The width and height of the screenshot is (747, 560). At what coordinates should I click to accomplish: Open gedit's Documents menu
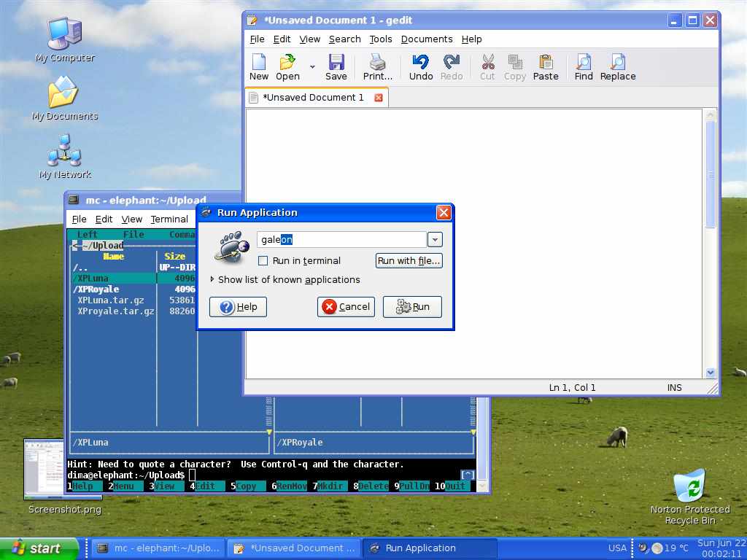[x=426, y=39]
